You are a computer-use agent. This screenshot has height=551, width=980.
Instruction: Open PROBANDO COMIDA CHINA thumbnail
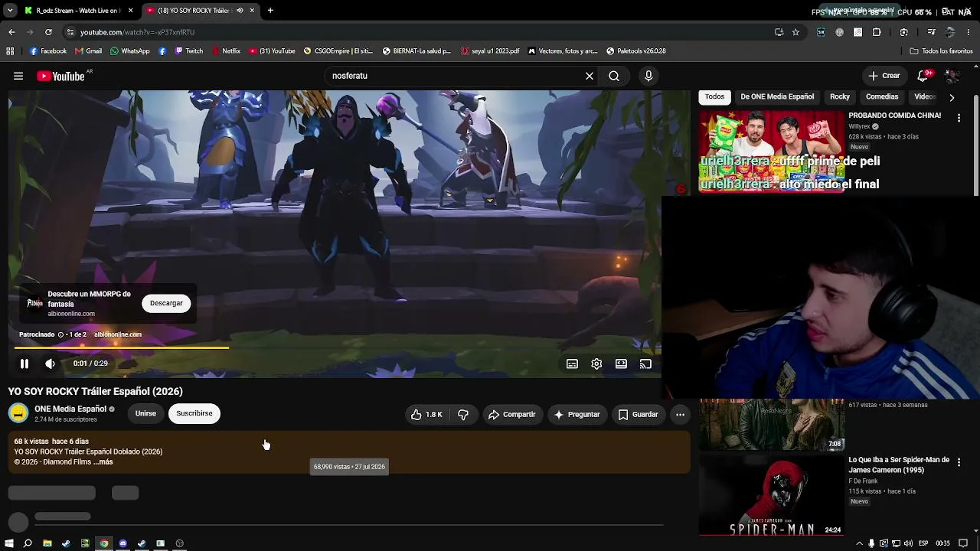click(x=772, y=152)
